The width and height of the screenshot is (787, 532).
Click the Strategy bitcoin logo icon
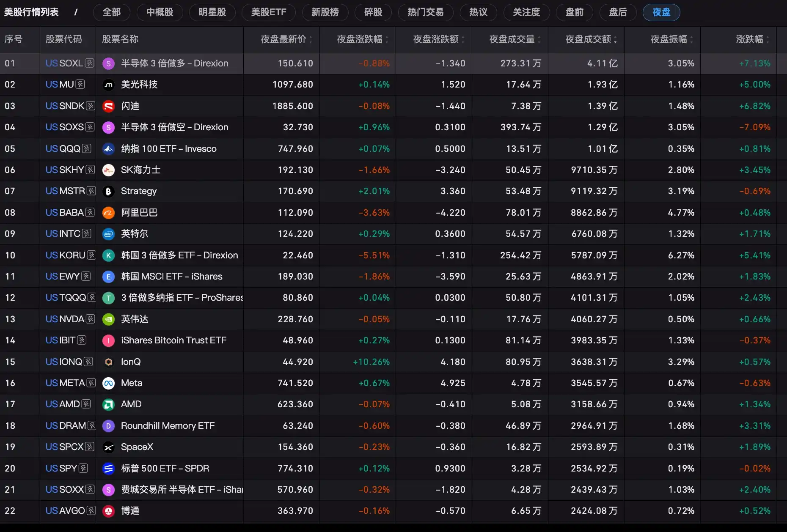(109, 191)
